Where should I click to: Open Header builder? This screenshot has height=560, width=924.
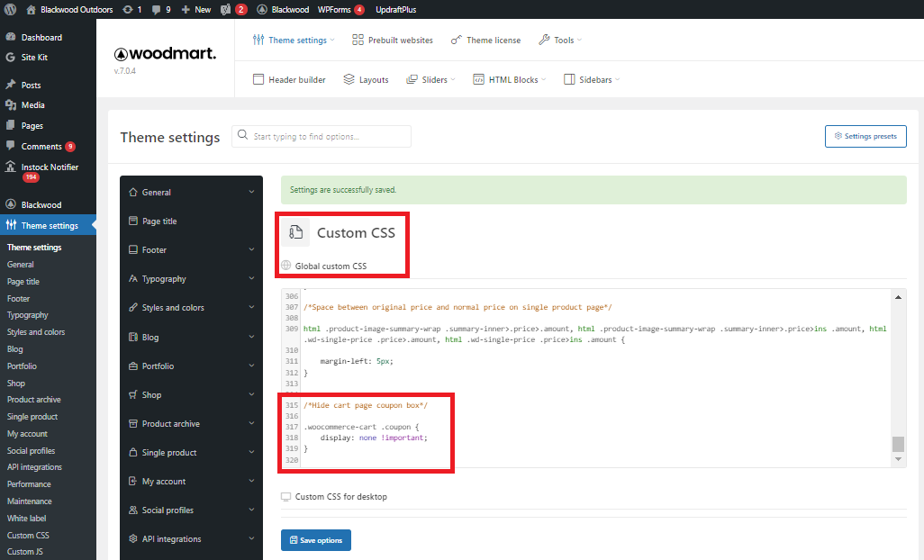click(289, 79)
